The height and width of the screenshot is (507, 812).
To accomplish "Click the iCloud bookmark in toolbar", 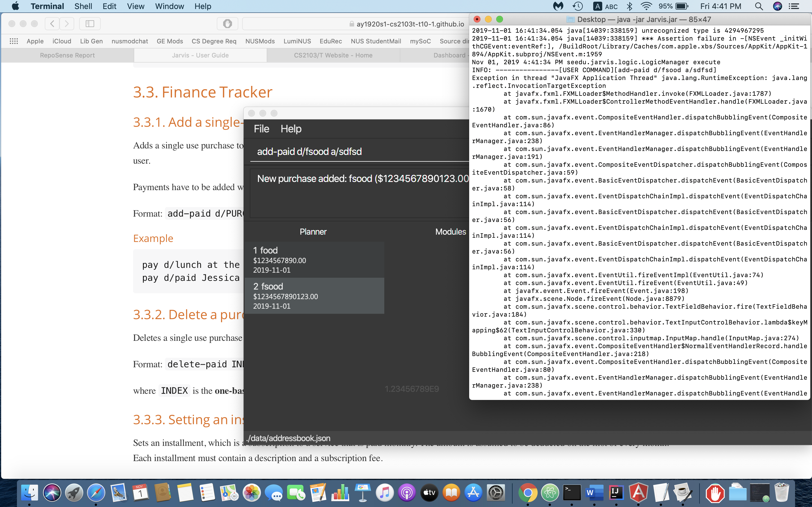I will coord(61,41).
